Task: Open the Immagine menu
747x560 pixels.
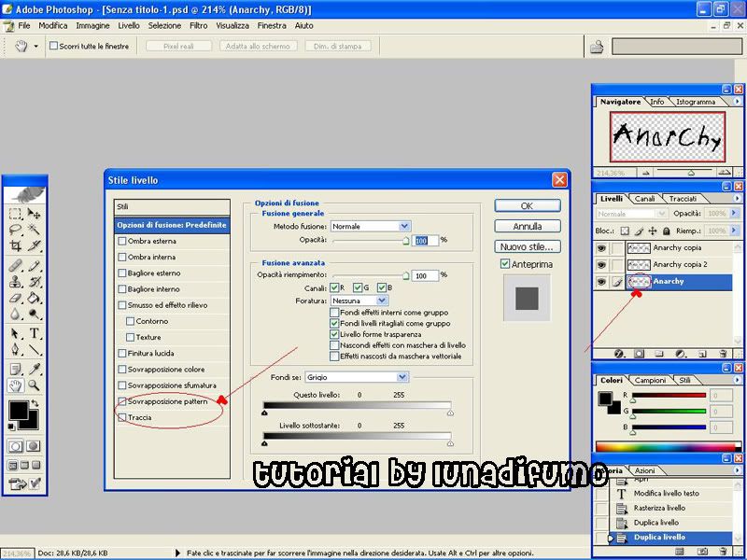Action: (x=92, y=26)
